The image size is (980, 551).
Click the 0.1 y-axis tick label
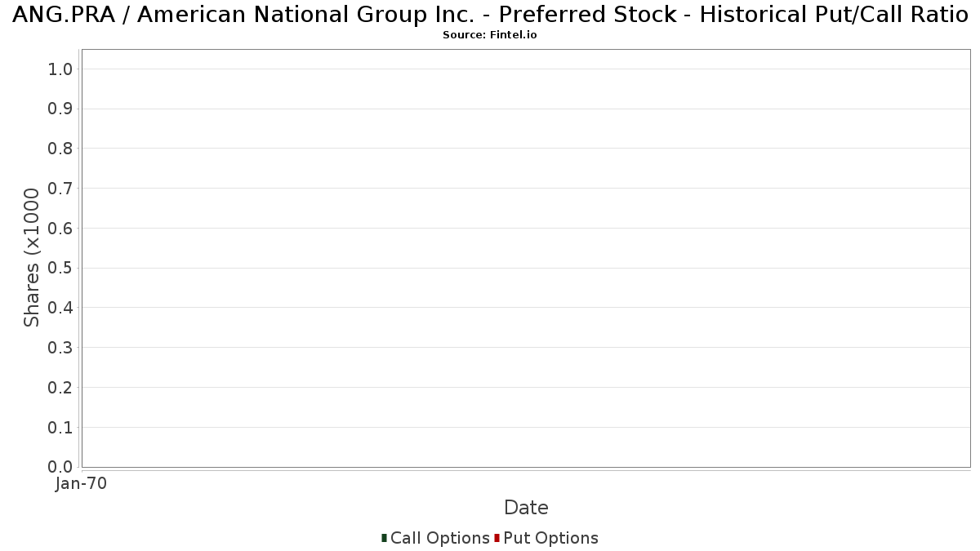tap(60, 428)
